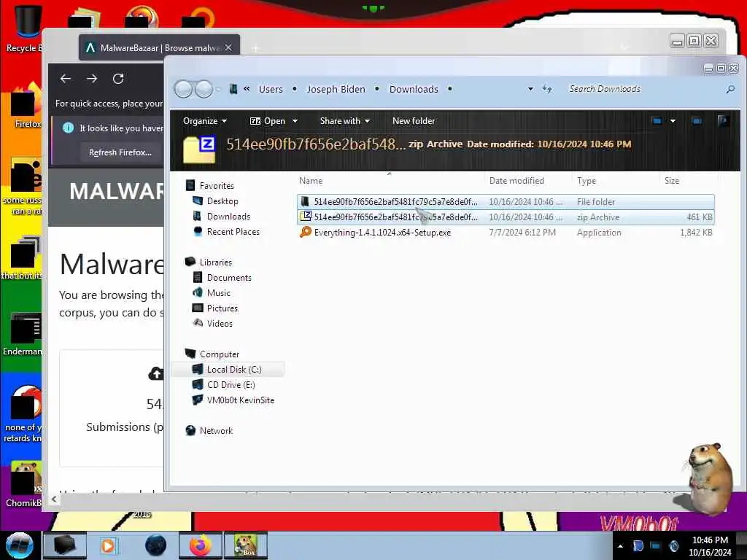Select the 514ee90fb7f656... File folder row

tap(506, 201)
